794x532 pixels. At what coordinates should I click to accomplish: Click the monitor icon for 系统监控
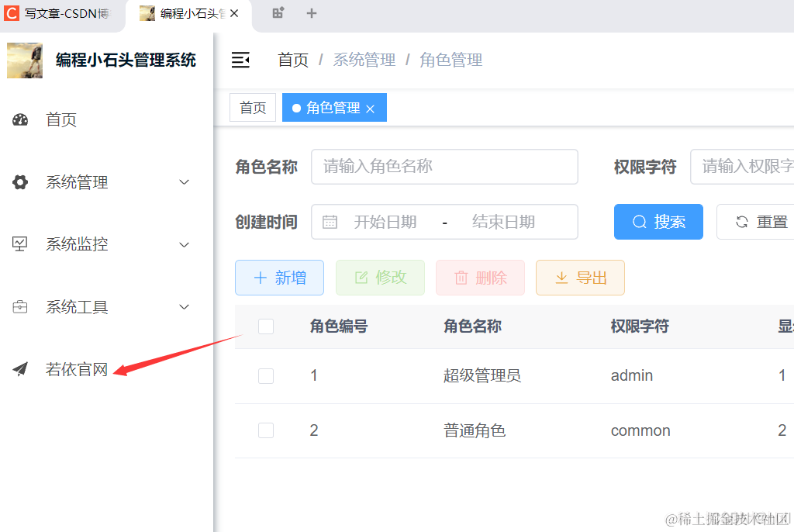coord(20,244)
